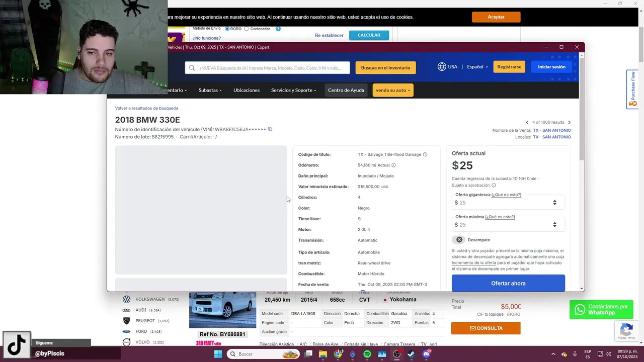Image resolution: width=644 pixels, height=362 pixels.
Task: Select PEUGEOT in brand list
Action: pyautogui.click(x=145, y=321)
